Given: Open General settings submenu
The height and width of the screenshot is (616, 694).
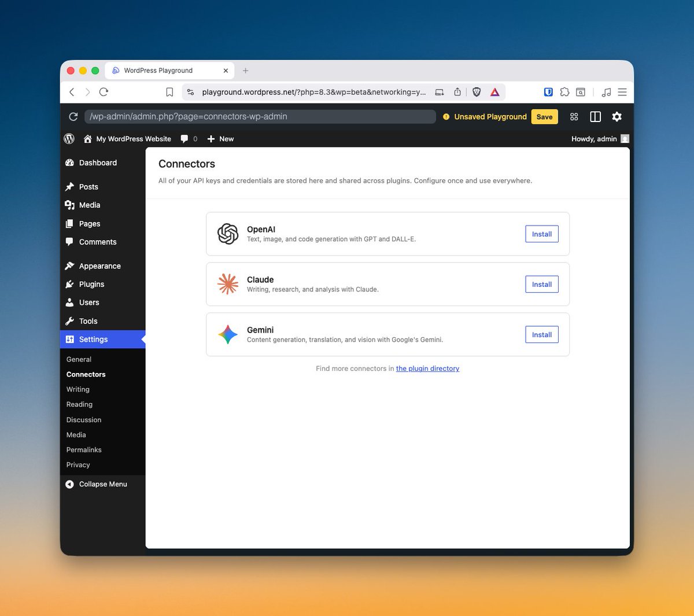Looking at the screenshot, I should point(79,359).
